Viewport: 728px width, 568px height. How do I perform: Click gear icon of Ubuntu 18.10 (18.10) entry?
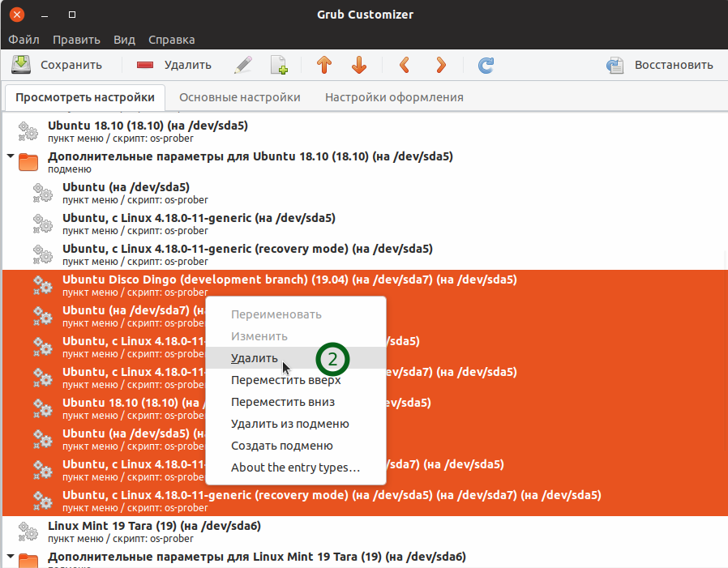(x=28, y=131)
